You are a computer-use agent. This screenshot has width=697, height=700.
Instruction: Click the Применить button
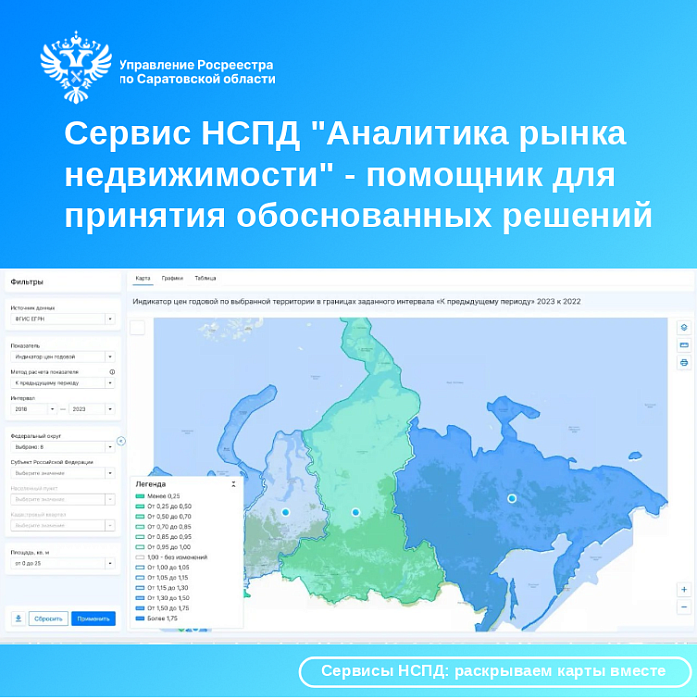[x=93, y=618]
